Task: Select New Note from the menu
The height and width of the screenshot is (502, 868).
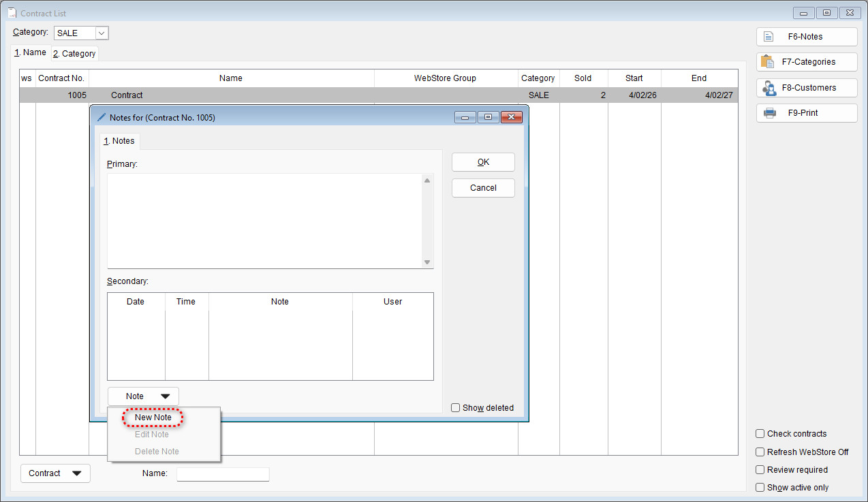Action: [153, 418]
